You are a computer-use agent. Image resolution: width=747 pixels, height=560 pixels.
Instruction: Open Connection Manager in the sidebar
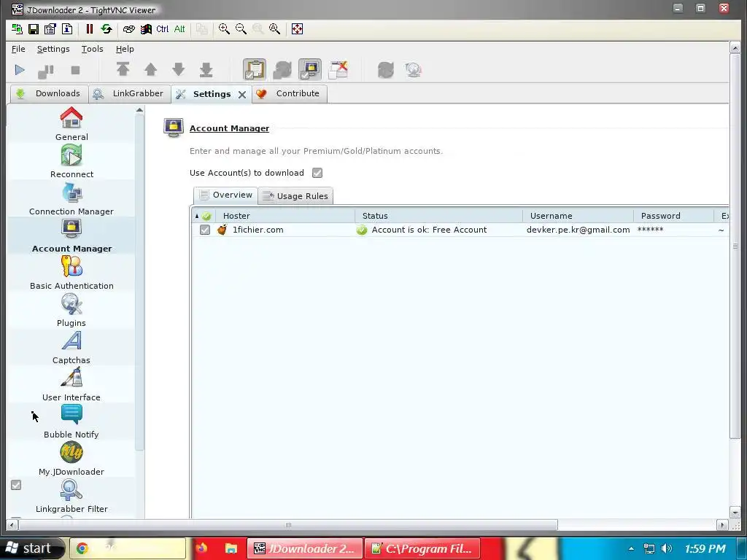(x=71, y=198)
